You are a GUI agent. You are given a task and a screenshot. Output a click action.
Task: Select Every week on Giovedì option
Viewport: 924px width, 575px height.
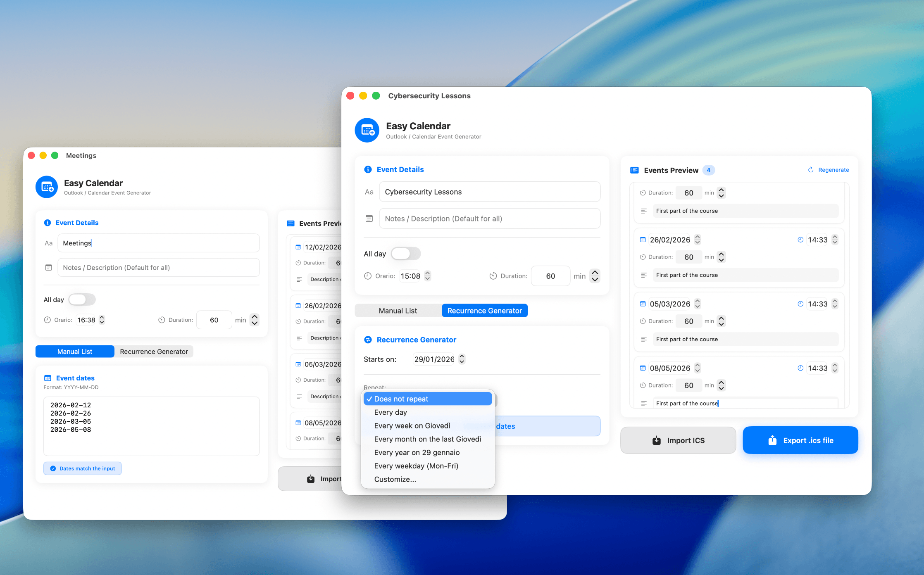coord(428,425)
